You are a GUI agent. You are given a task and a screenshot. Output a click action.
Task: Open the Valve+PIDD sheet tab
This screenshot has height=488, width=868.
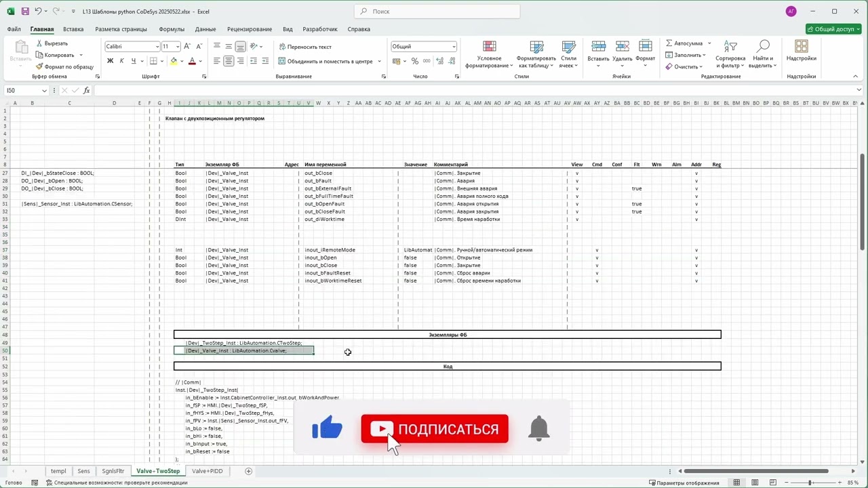207,471
